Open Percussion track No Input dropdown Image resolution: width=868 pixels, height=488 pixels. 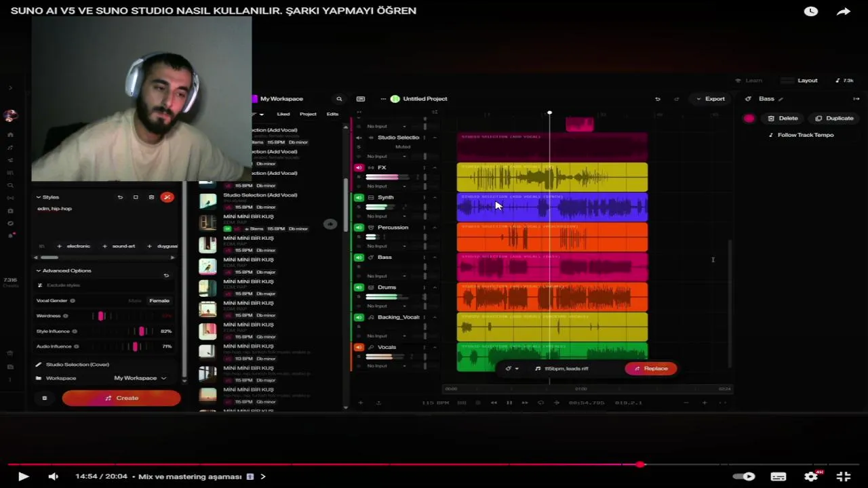tap(387, 246)
